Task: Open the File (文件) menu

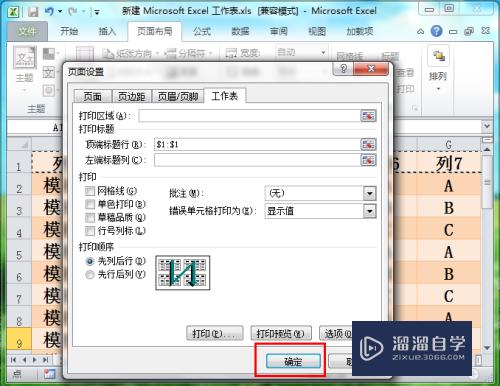Action: [x=27, y=32]
